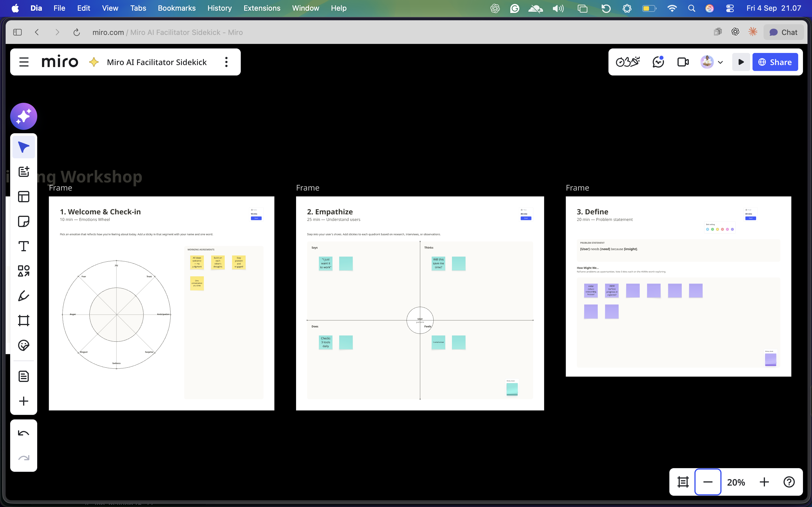Viewport: 812px width, 507px height.
Task: Open the Extensions menu
Action: tap(262, 8)
